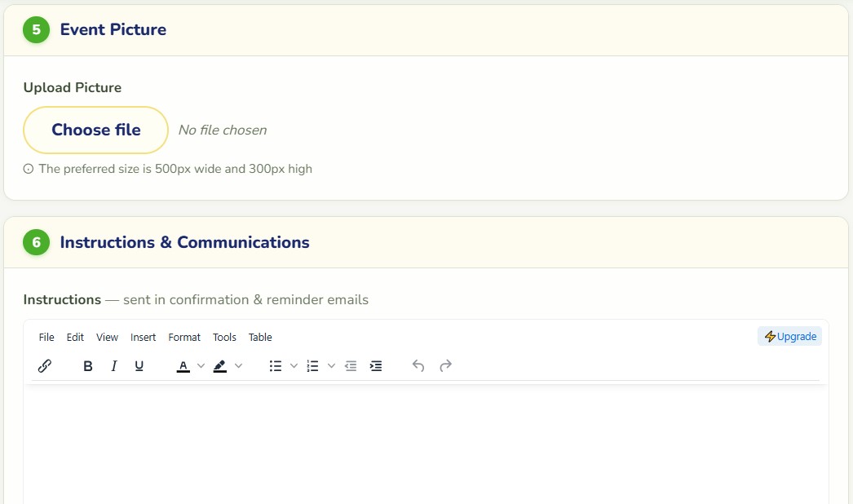
Task: Open the Insert menu
Action: click(143, 338)
